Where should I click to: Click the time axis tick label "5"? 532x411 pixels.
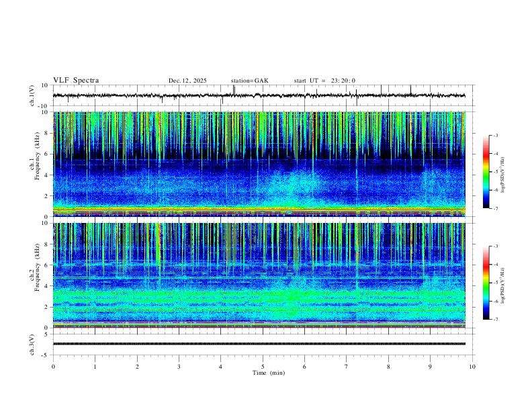pos(263,367)
